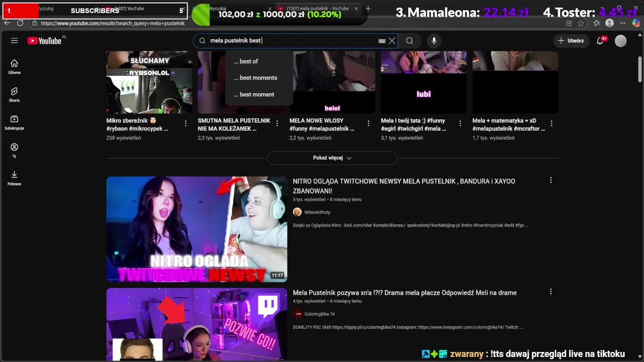Start voice search with microphone
The height and width of the screenshot is (362, 644).
434,41
